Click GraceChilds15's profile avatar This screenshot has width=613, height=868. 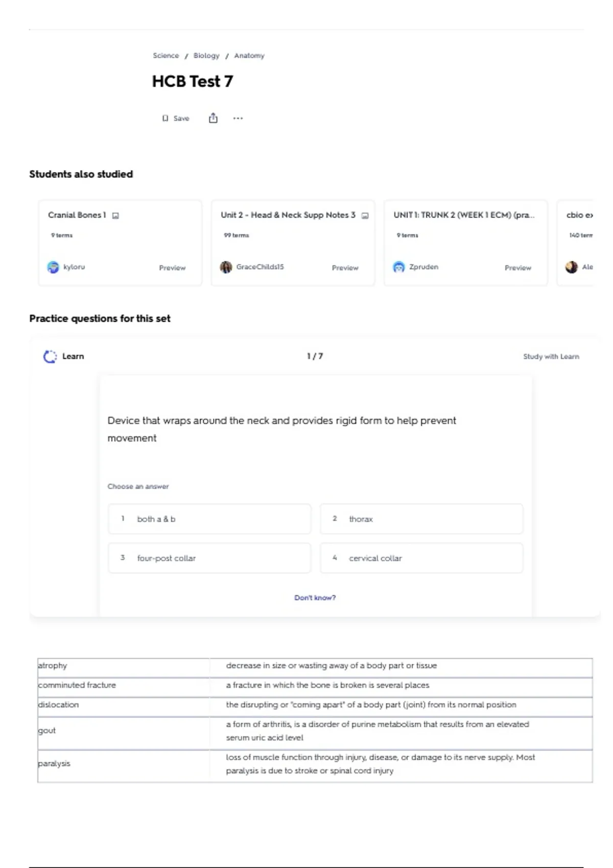pos(226,267)
